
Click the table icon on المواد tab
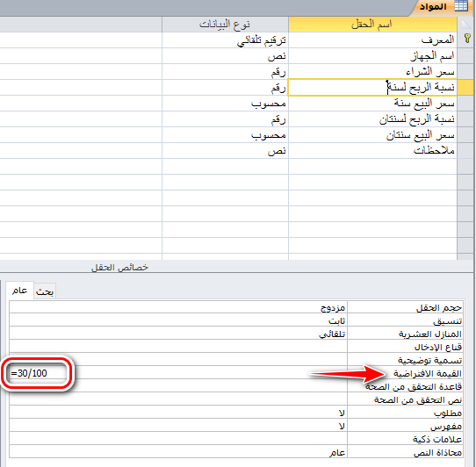coord(461,6)
